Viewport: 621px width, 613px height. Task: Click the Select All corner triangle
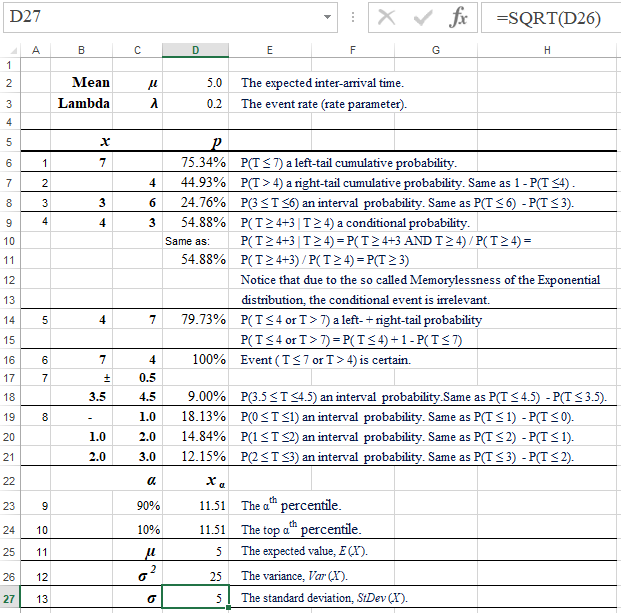[x=9, y=50]
